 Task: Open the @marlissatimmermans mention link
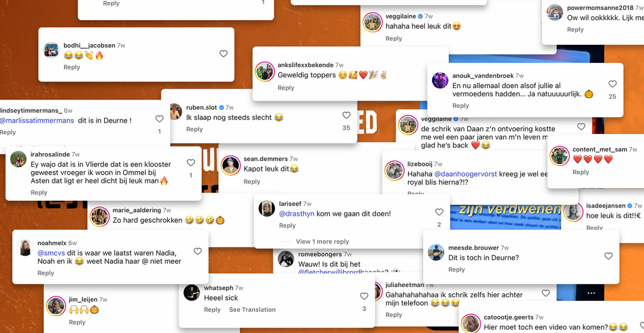point(37,120)
